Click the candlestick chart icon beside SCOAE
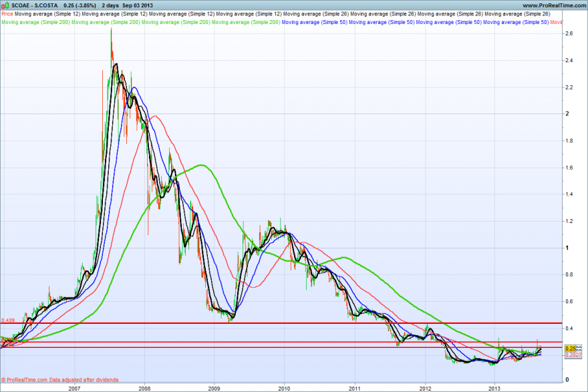The image size is (588, 392). tap(5, 5)
